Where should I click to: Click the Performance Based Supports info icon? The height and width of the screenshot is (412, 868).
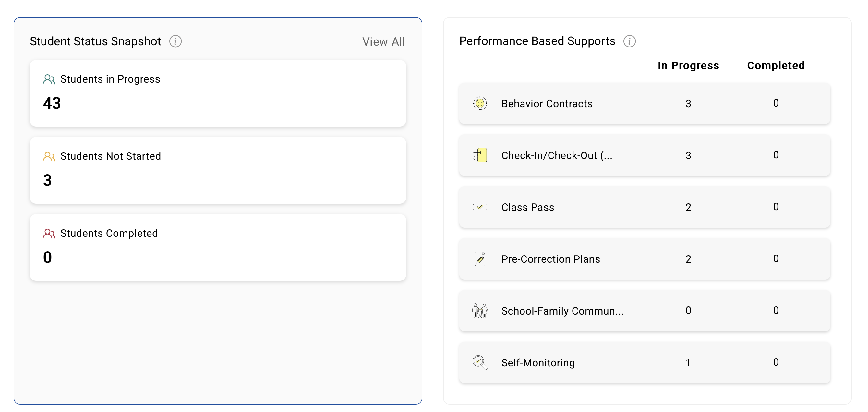(x=629, y=41)
